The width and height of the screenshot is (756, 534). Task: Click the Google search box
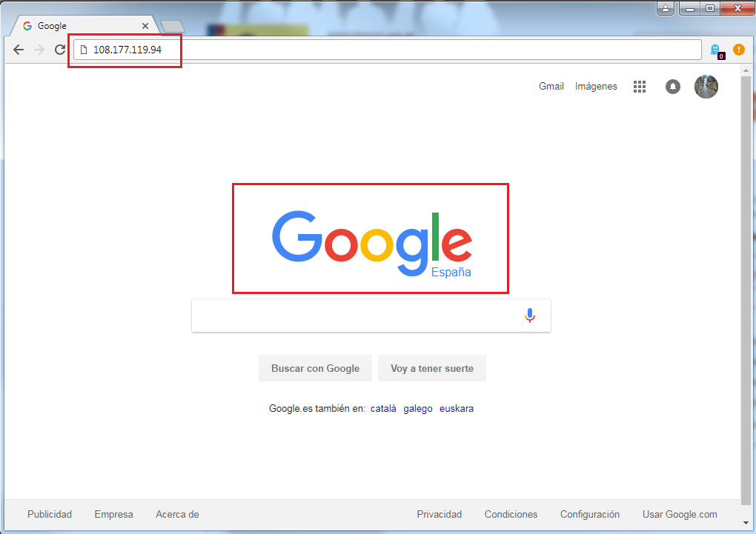tap(371, 316)
